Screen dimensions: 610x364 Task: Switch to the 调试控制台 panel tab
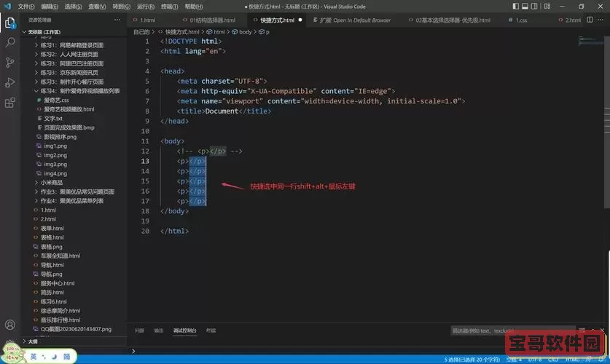point(185,331)
